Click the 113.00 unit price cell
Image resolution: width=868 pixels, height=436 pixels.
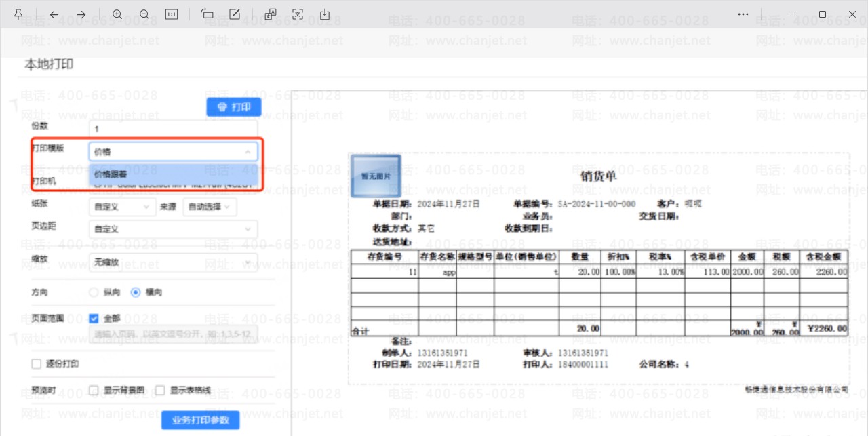pyautogui.click(x=707, y=271)
